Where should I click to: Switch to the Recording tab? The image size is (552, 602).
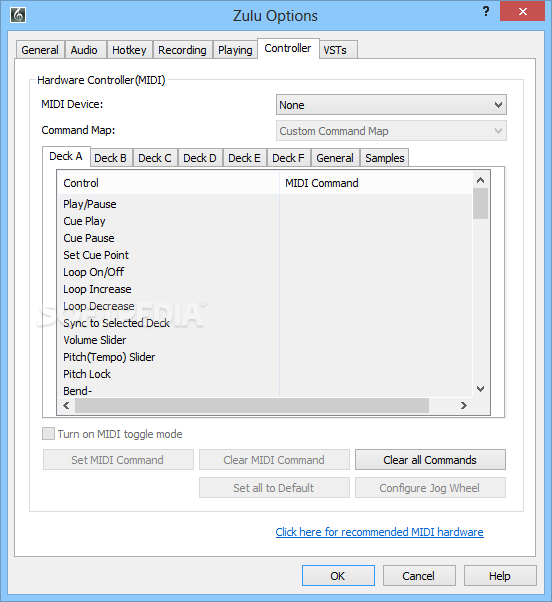(182, 50)
